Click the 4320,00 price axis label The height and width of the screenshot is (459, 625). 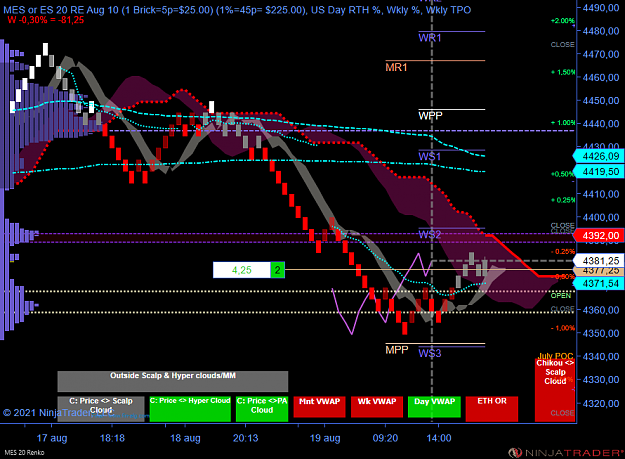tap(601, 403)
